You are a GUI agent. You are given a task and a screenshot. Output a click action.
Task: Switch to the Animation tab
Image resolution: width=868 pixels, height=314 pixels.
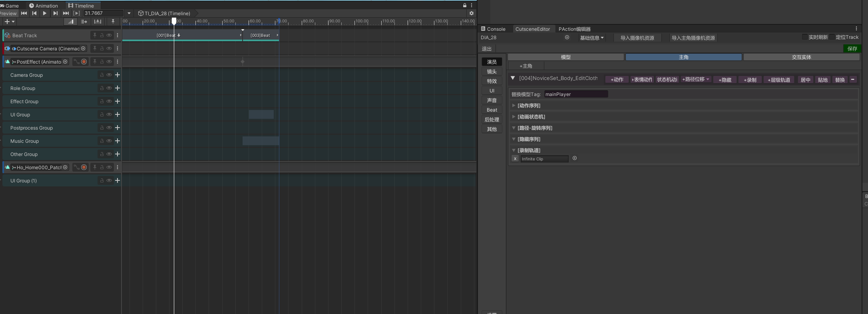pos(43,6)
